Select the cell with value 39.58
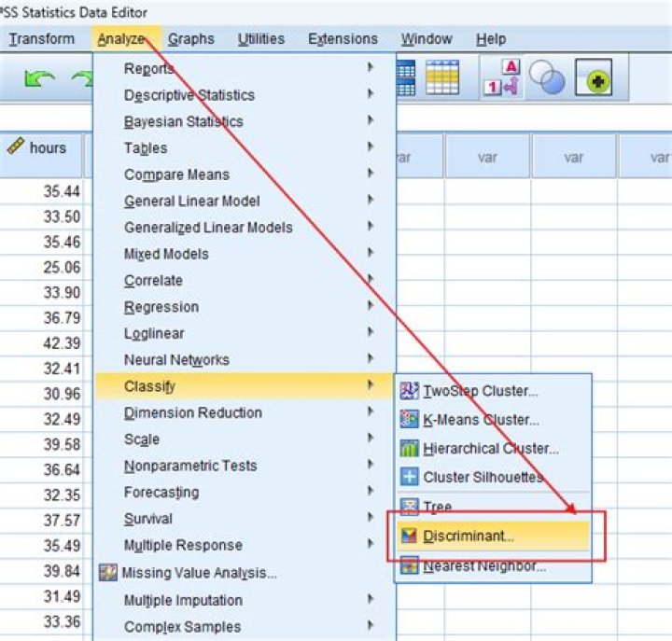672x641 pixels. tap(41, 444)
